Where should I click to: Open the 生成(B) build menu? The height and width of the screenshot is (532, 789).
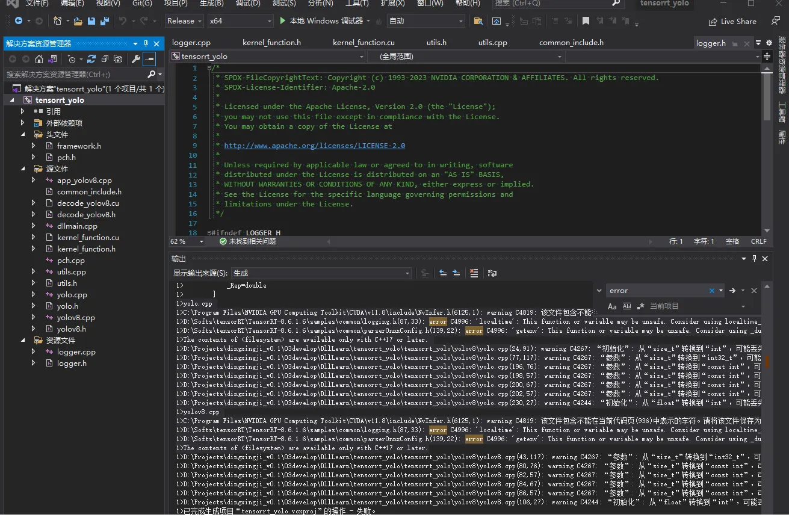212,3
